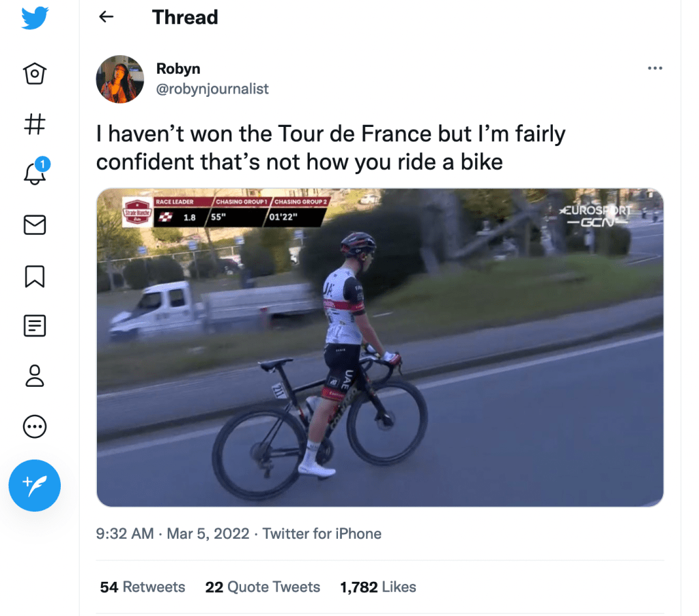The image size is (699, 616).
Task: View the 1,782 Likes list
Action: click(378, 587)
